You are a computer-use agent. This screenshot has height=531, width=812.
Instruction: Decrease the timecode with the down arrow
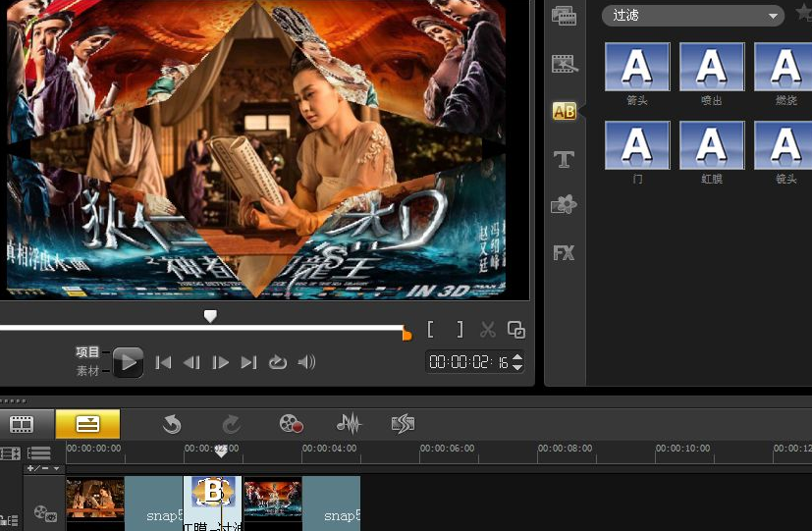(517, 367)
